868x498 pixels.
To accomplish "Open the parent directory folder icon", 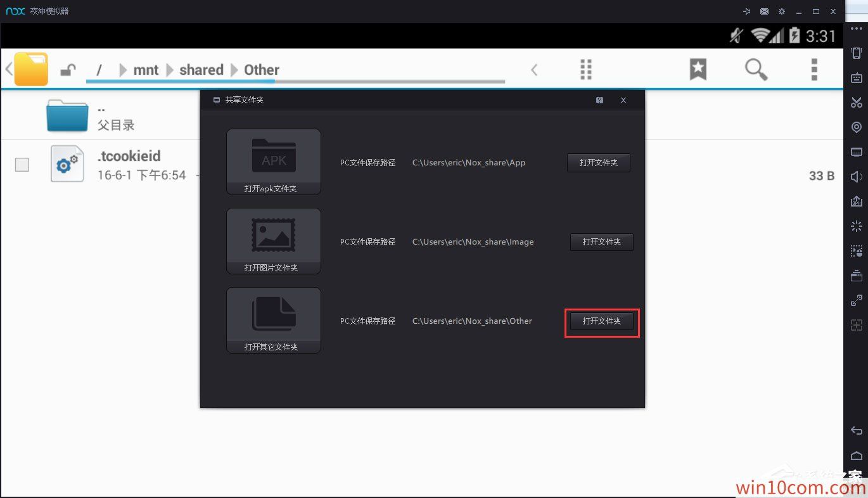I will tap(67, 115).
